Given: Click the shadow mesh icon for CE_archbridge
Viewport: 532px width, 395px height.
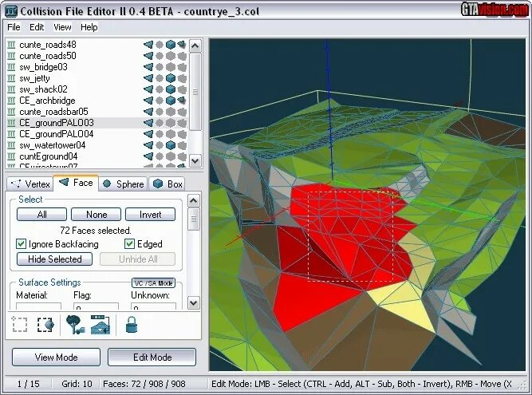Looking at the screenshot, I should point(182,101).
